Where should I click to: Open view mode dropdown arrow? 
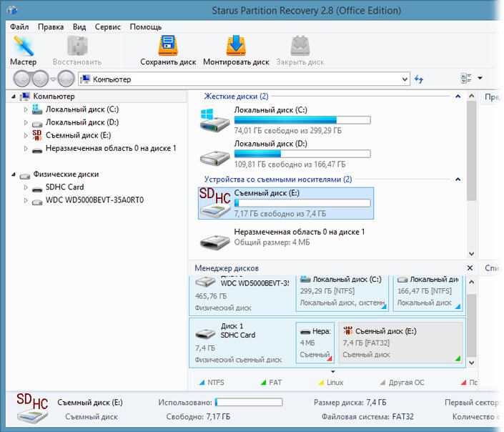(x=480, y=78)
